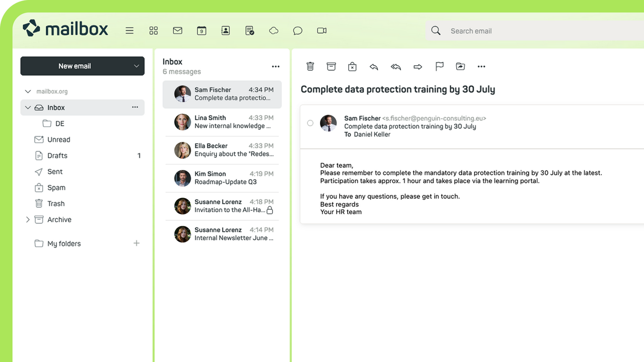Open the tasks checklist icon
Viewport: 644px width, 362px height.
tap(250, 31)
